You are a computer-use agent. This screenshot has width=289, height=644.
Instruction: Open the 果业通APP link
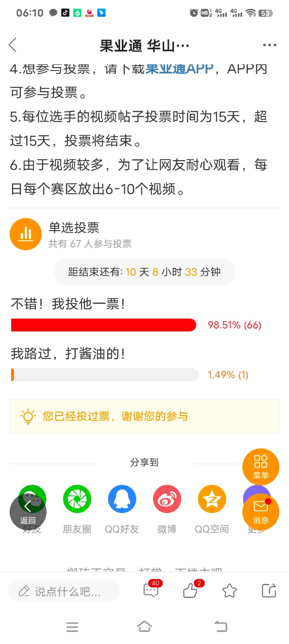180,69
